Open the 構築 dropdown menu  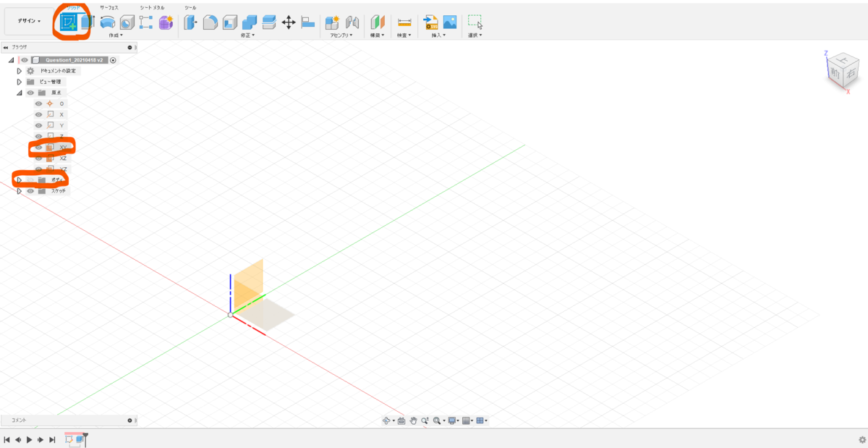[378, 35]
